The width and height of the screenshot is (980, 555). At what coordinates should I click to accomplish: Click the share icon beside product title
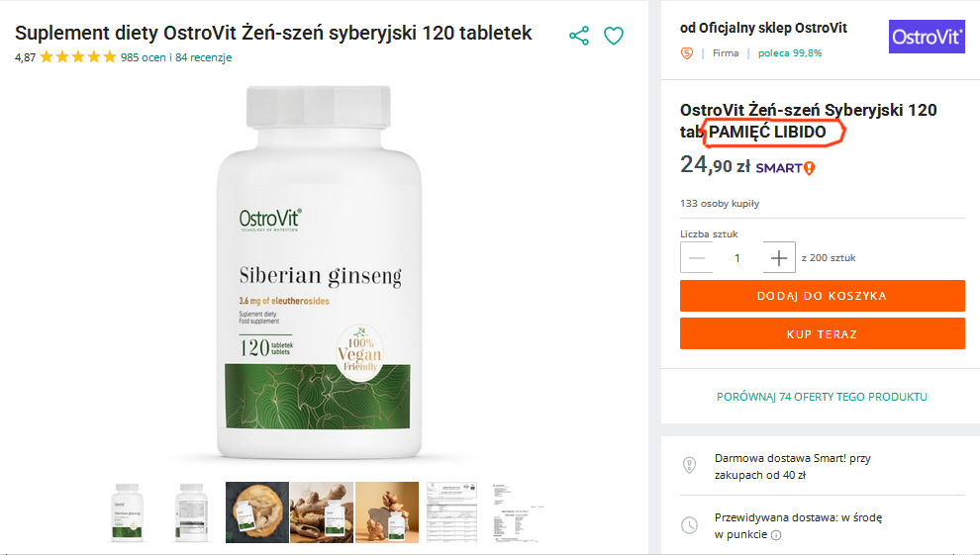(x=579, y=36)
